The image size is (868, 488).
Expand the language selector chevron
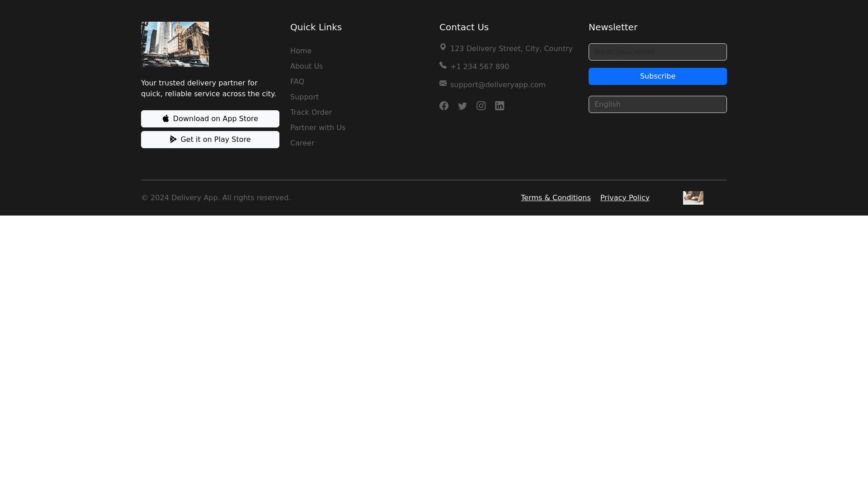tap(717, 104)
